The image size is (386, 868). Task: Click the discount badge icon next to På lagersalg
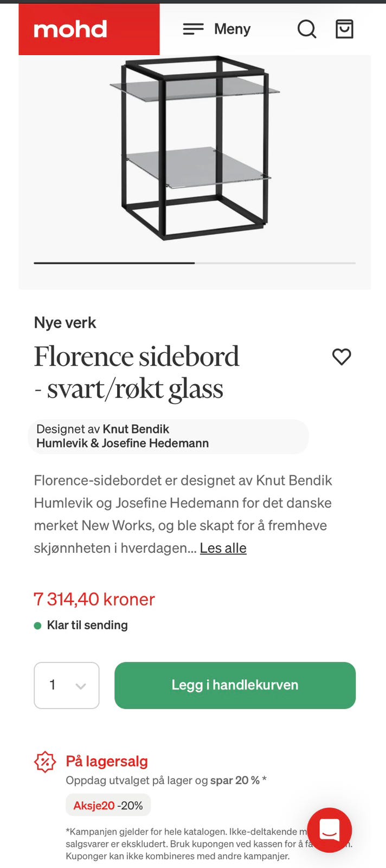coord(44,761)
